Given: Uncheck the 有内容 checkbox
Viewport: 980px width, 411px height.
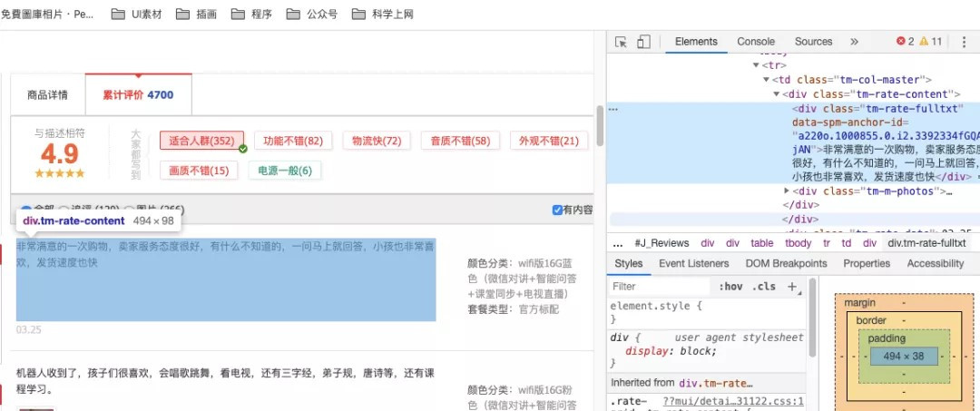Looking at the screenshot, I should coord(557,210).
